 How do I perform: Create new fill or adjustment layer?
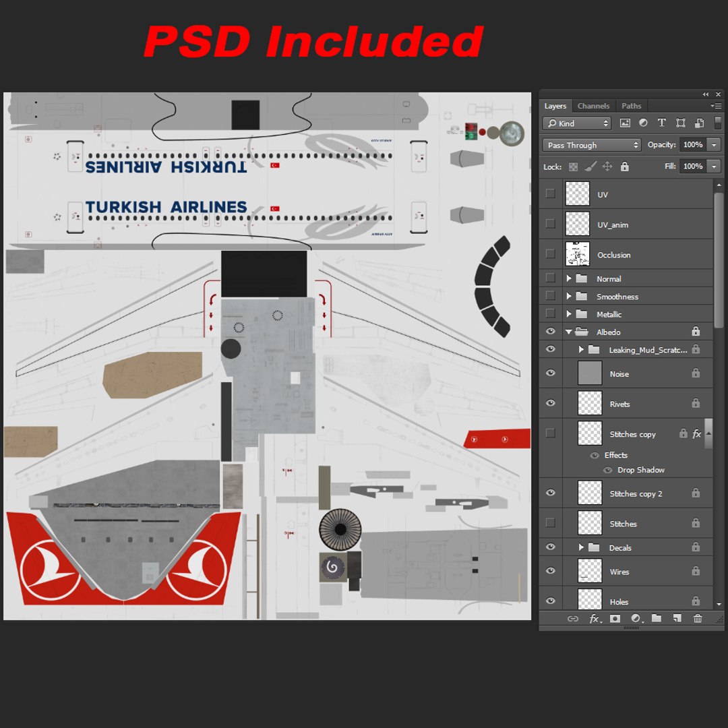tap(636, 618)
